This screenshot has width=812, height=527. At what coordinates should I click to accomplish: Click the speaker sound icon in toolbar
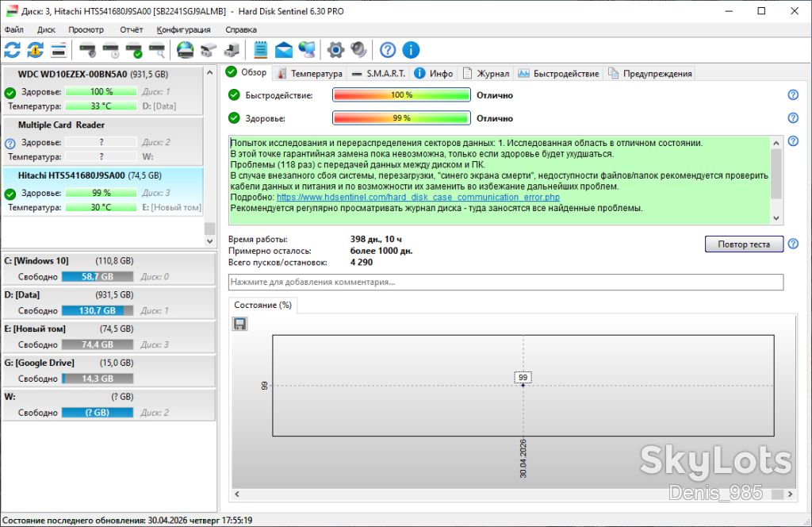[358, 50]
